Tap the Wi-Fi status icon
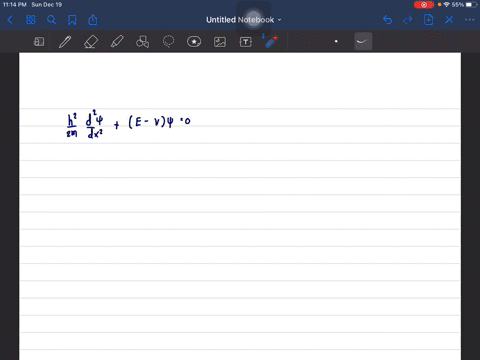480x360 pixels. coord(447,5)
